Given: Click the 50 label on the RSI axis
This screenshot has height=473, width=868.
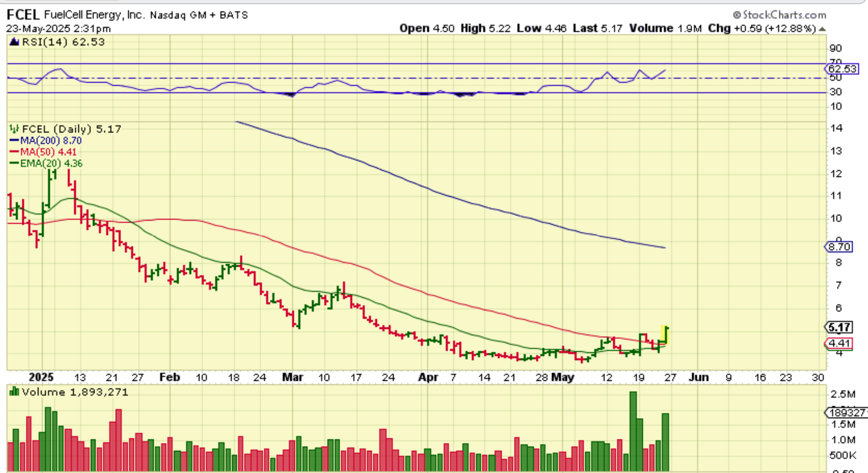Looking at the screenshot, I should tap(836, 78).
